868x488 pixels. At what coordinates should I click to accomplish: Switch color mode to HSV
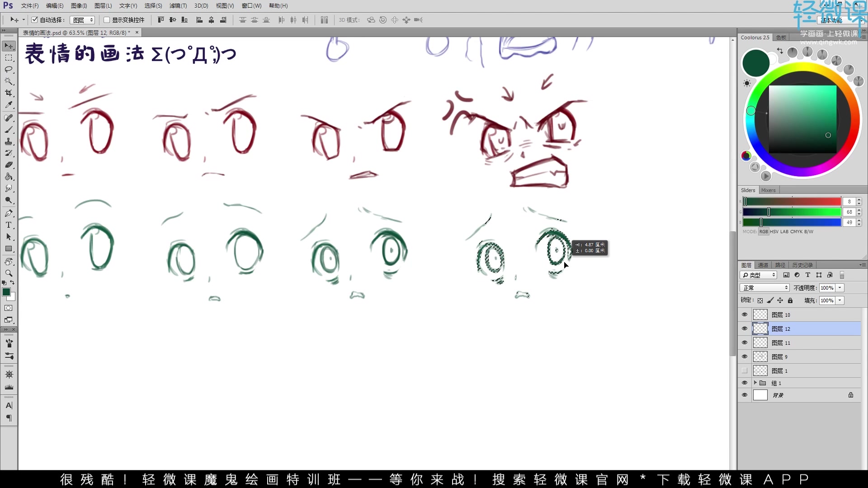click(774, 231)
